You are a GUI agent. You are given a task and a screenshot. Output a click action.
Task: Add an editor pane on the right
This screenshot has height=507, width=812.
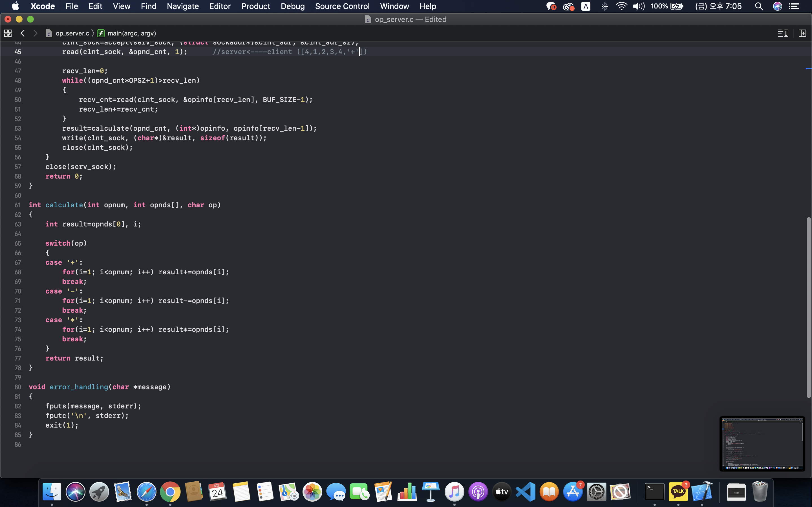(x=802, y=33)
